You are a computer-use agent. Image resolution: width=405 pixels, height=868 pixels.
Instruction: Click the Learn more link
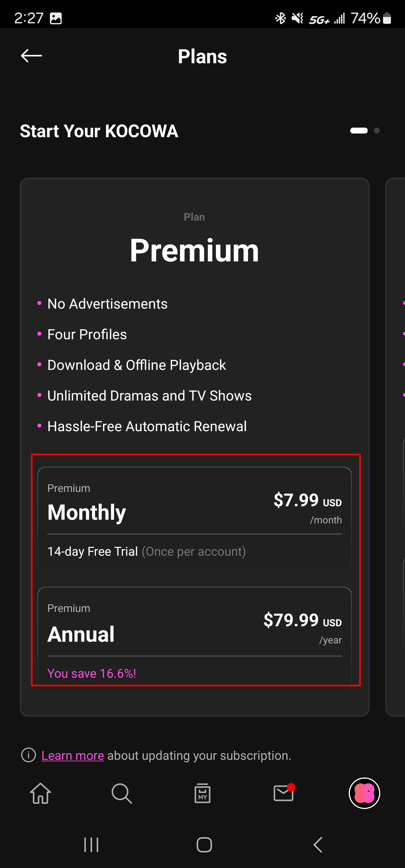[73, 756]
